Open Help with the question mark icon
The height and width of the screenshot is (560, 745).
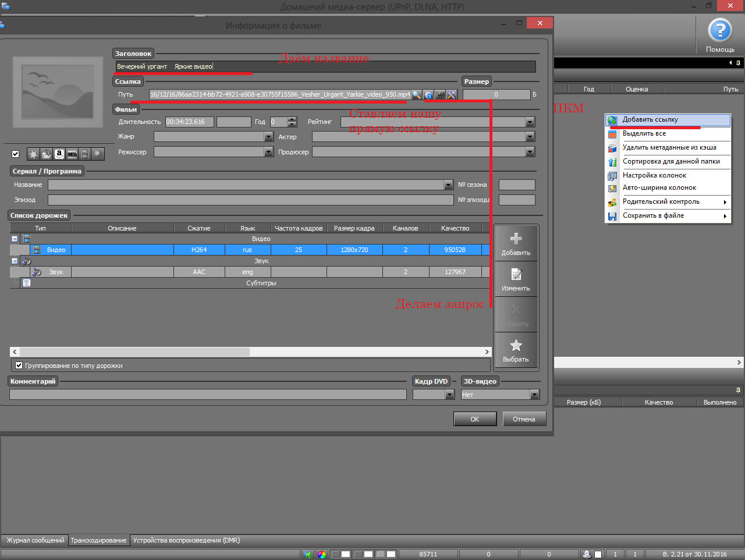tap(720, 31)
